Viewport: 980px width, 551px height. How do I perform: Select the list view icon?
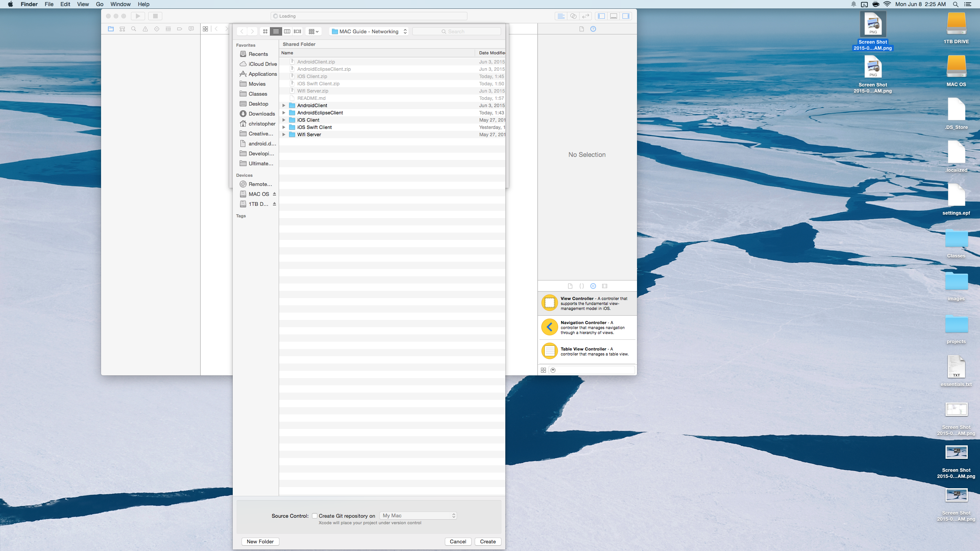pos(276,32)
